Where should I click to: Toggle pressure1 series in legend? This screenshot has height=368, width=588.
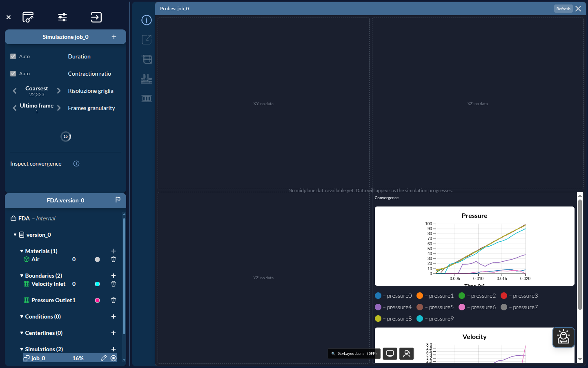435,296
